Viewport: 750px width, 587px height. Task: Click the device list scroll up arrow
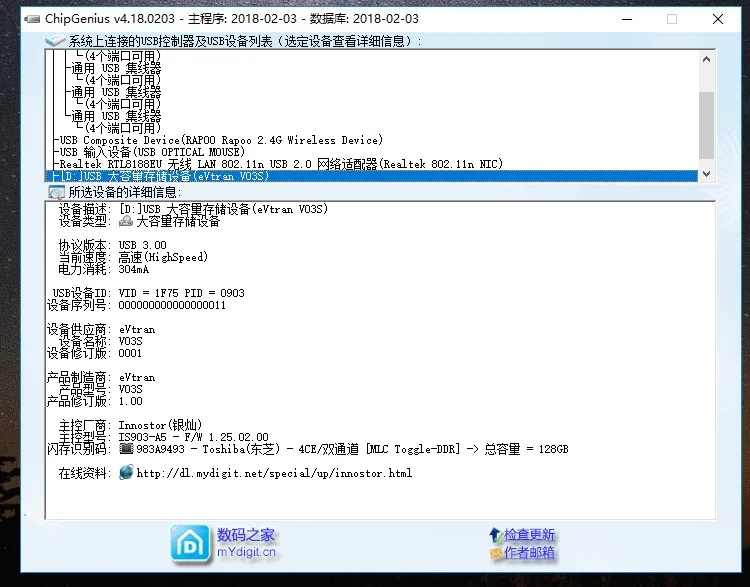click(706, 59)
